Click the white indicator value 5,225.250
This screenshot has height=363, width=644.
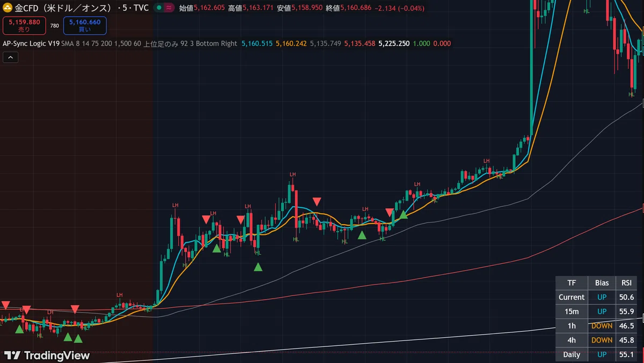coord(394,43)
